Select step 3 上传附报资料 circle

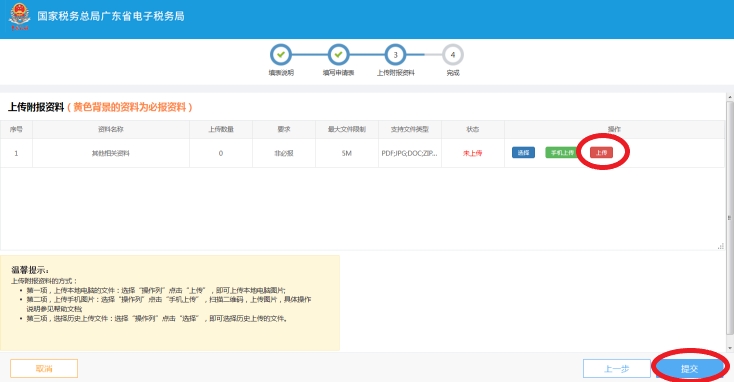tap(396, 55)
